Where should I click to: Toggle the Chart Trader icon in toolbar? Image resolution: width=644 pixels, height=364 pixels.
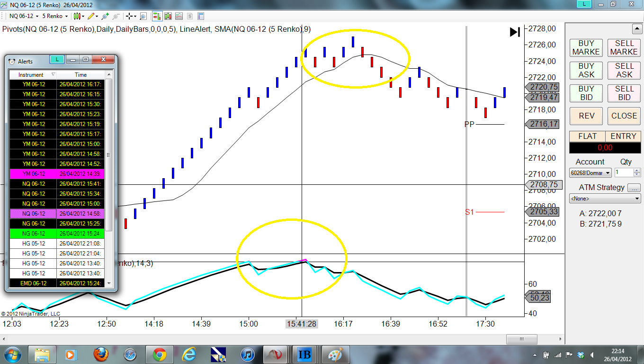(x=157, y=16)
